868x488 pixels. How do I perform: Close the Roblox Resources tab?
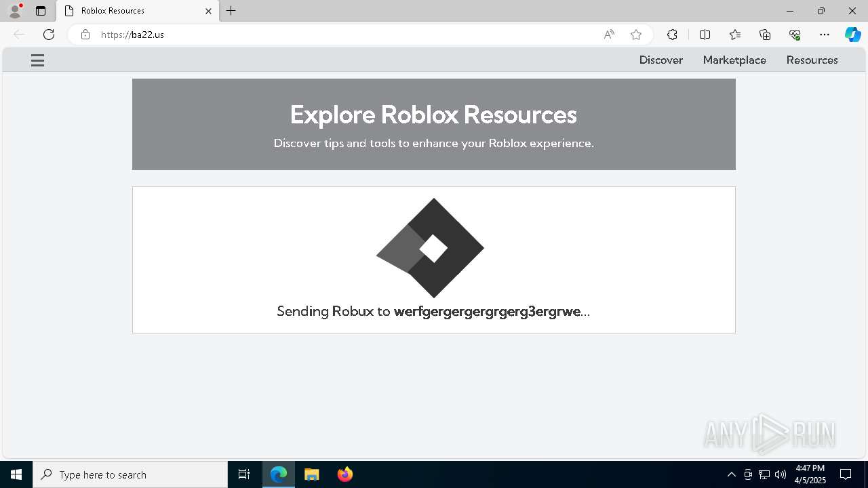(208, 11)
